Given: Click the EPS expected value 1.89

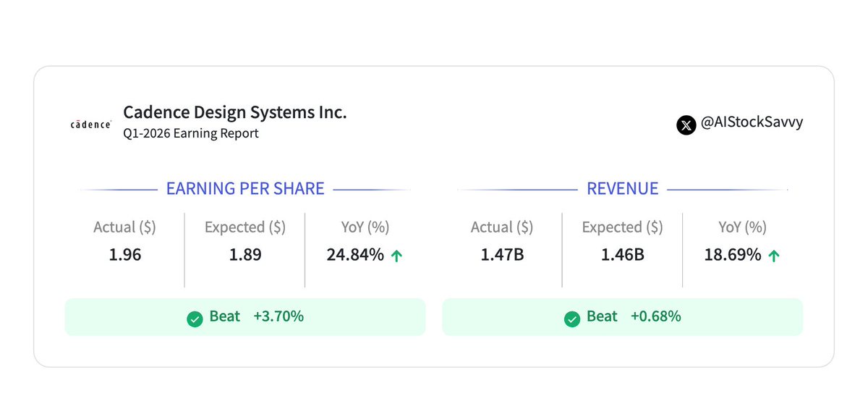Looking at the screenshot, I should click(245, 255).
